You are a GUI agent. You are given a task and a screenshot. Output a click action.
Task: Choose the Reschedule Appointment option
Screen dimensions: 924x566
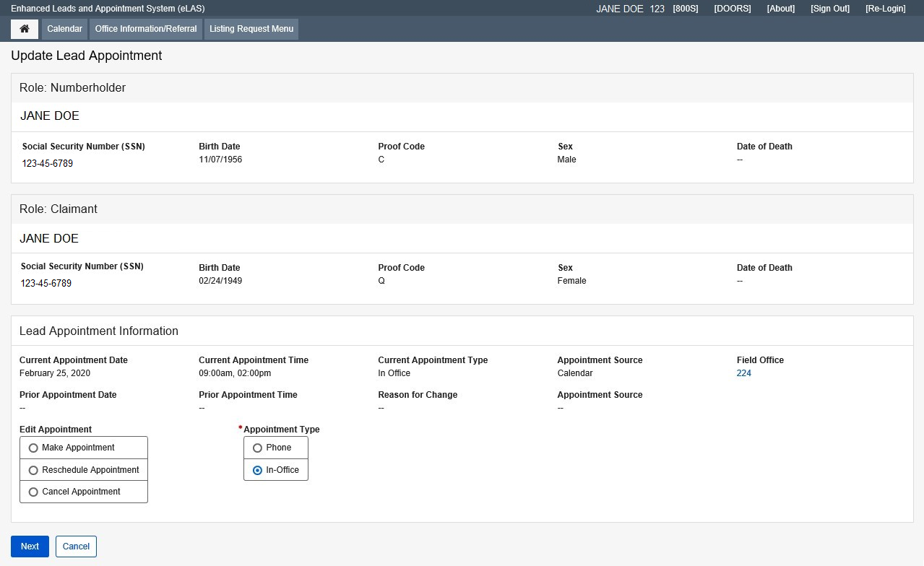[33, 470]
